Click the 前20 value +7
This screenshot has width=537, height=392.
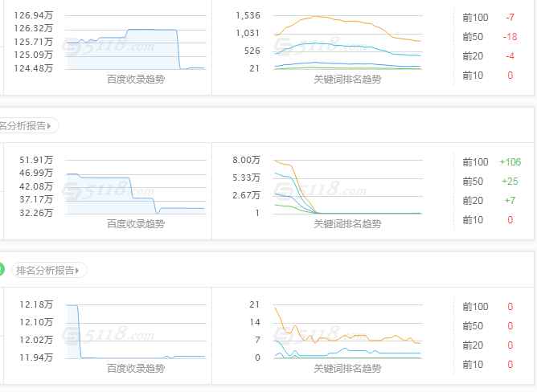pos(510,201)
